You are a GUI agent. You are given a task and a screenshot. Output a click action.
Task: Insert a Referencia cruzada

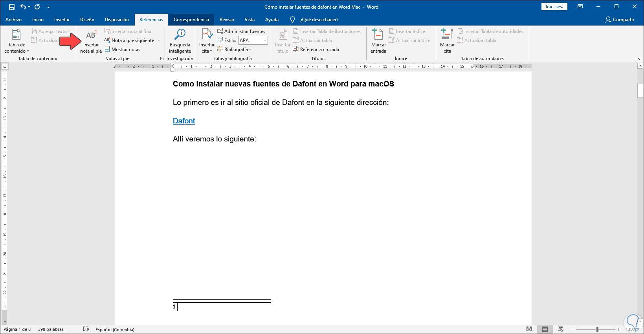click(316, 50)
